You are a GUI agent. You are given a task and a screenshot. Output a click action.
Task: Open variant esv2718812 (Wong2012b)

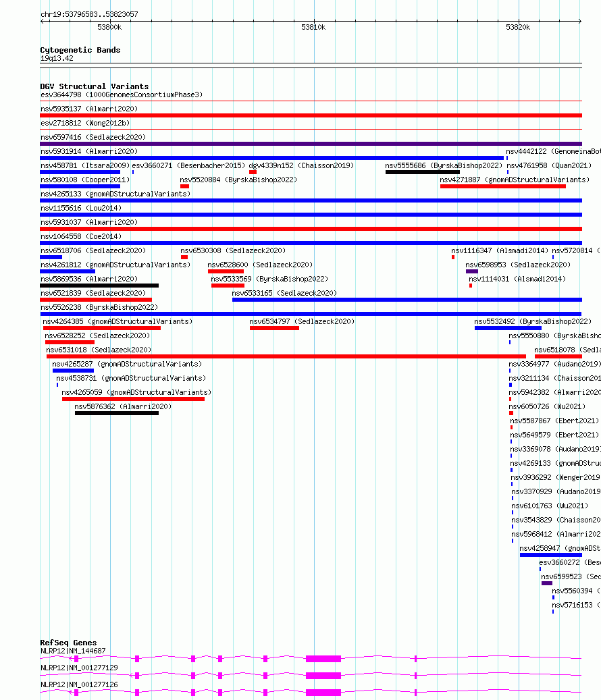point(85,124)
